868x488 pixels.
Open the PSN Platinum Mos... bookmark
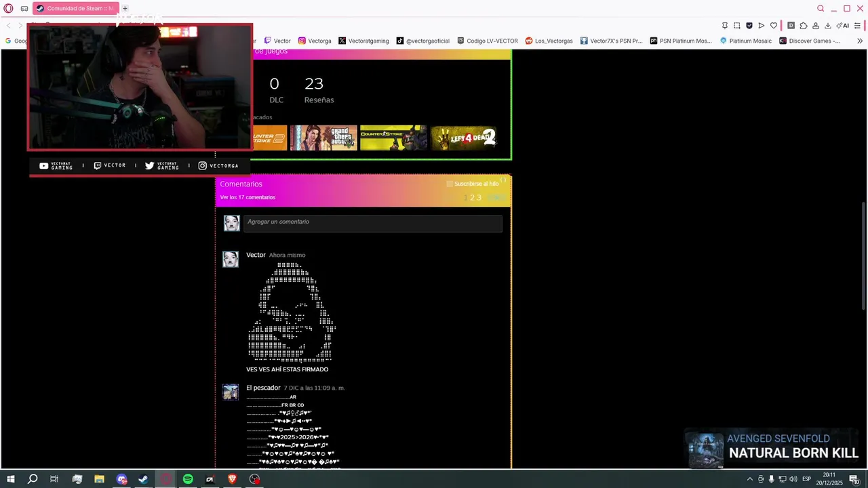tap(681, 41)
